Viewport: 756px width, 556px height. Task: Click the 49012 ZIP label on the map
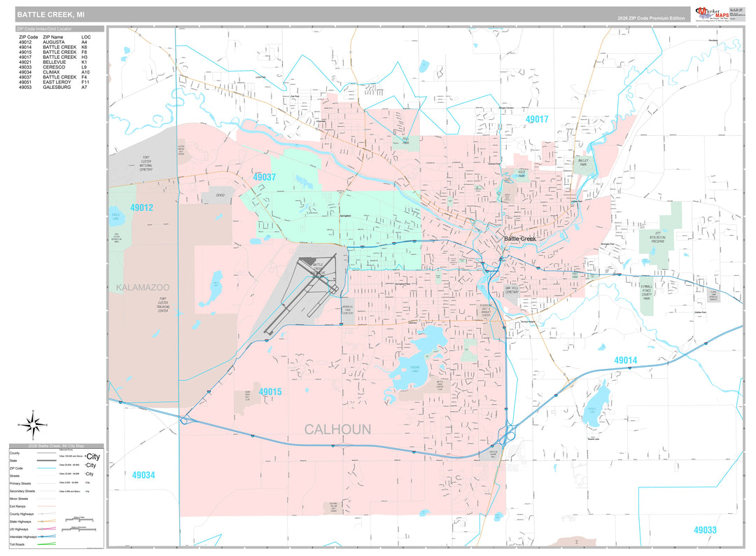(141, 207)
